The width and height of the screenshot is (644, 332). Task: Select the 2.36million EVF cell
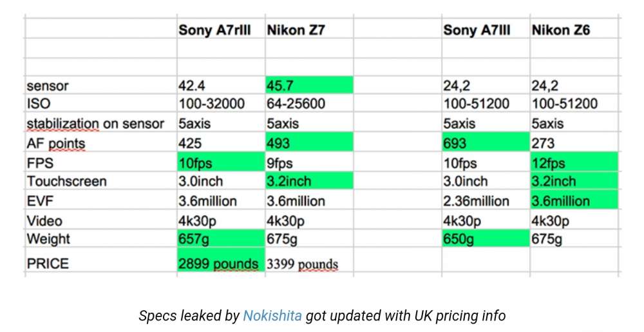[477, 201]
